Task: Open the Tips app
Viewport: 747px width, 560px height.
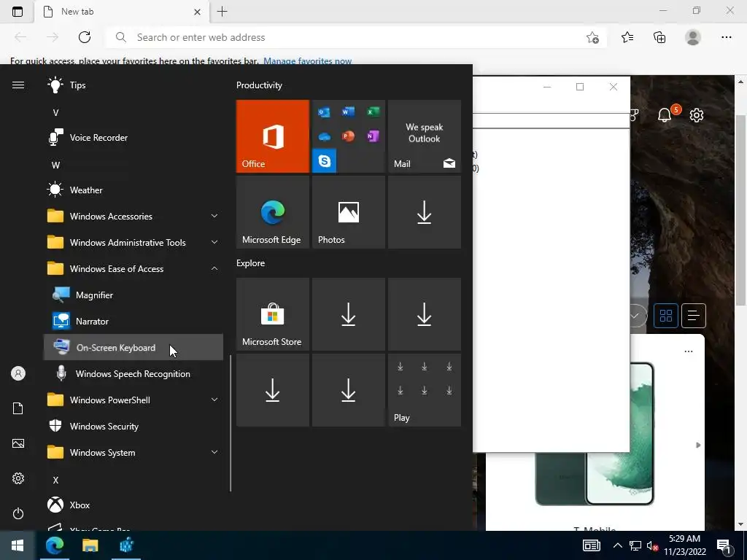Action: (133, 85)
